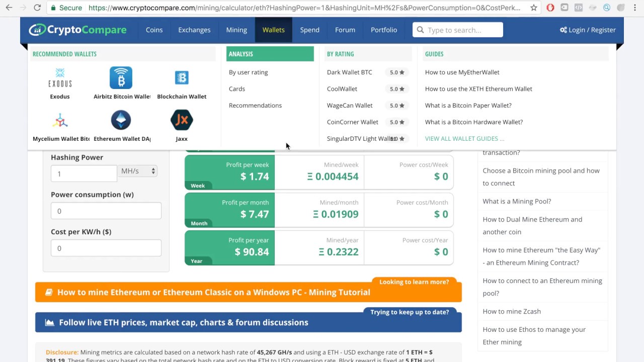Click the CoinCorner Wallet rating star
This screenshot has height=362, width=644.
[401, 122]
